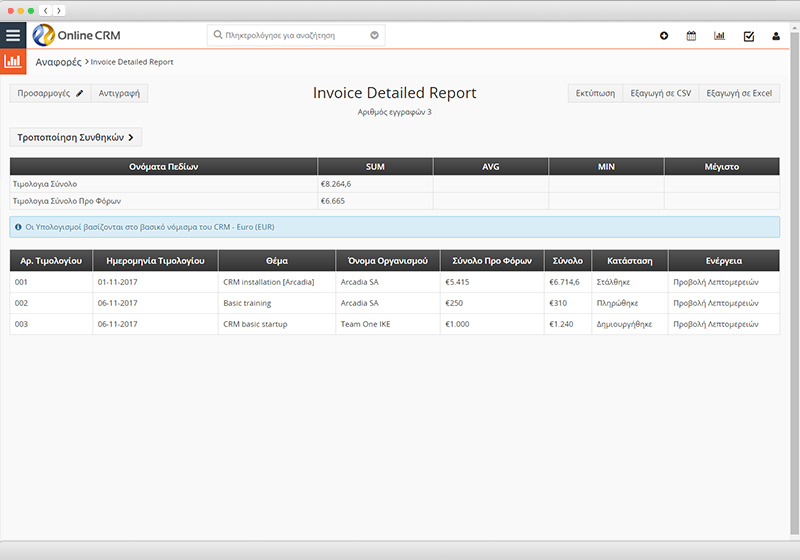The width and height of the screenshot is (800, 560).
Task: Open Προβολή Λεπτομερειών for invoice 002
Action: coord(716,303)
